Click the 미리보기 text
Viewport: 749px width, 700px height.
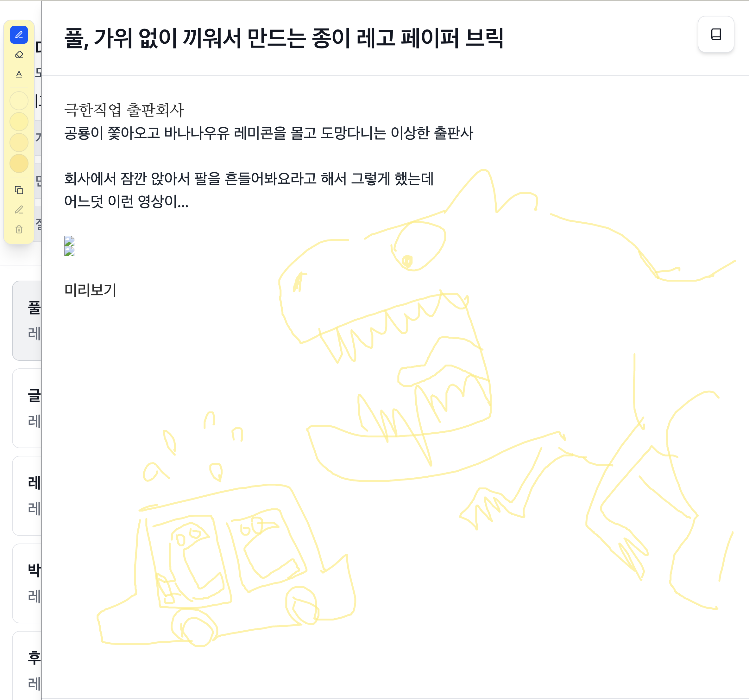click(90, 290)
